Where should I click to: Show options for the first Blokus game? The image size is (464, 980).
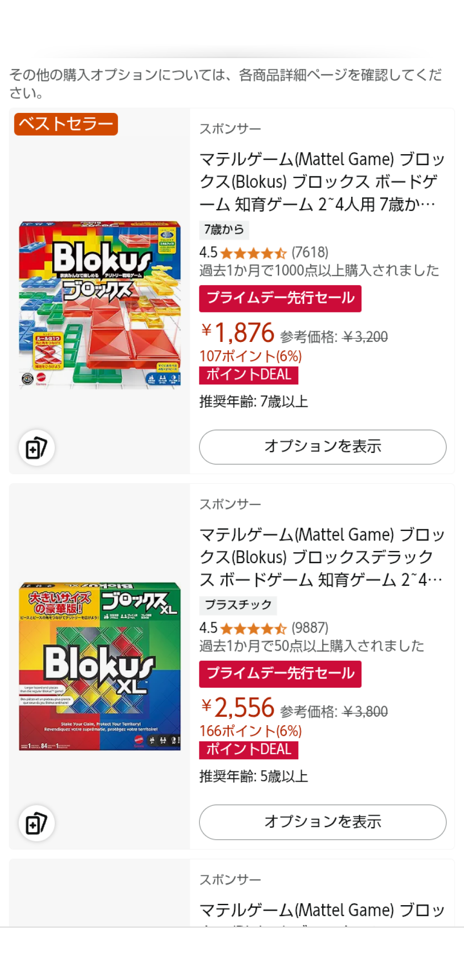pos(323,447)
